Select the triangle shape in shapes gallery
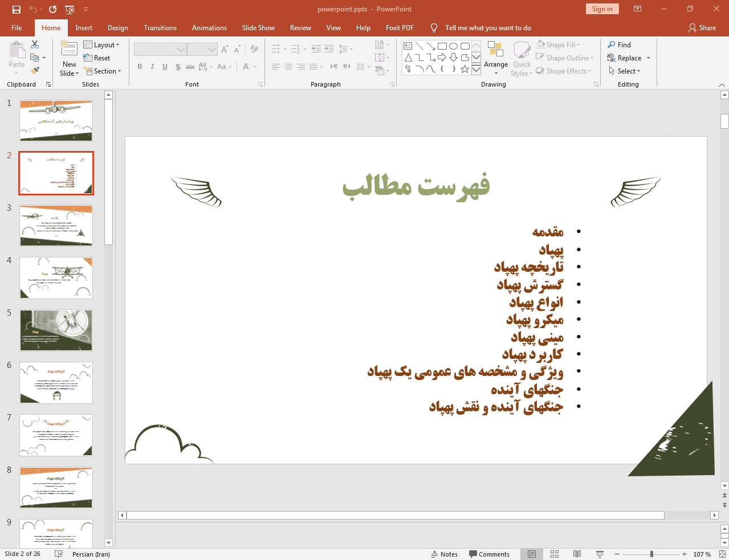Viewport: 729px width, 560px height. pos(408,58)
